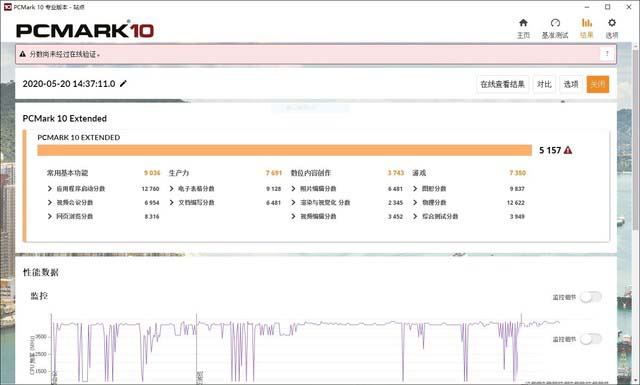Click the PCMARK 10 logo
The width and height of the screenshot is (640, 385).
[x=85, y=30]
